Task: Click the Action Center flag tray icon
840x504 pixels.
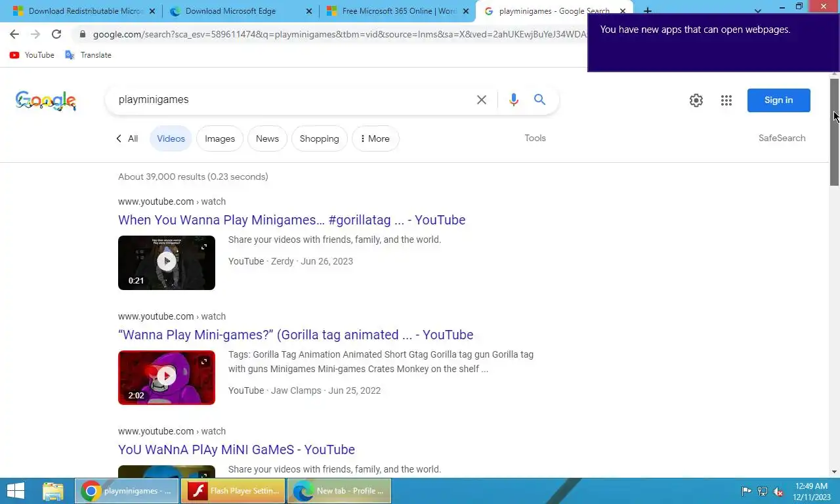Action: [x=746, y=492]
